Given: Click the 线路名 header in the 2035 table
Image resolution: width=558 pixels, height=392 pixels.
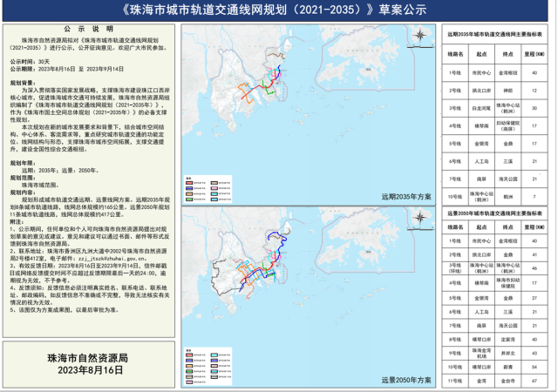Looking at the screenshot, I should (455, 54).
